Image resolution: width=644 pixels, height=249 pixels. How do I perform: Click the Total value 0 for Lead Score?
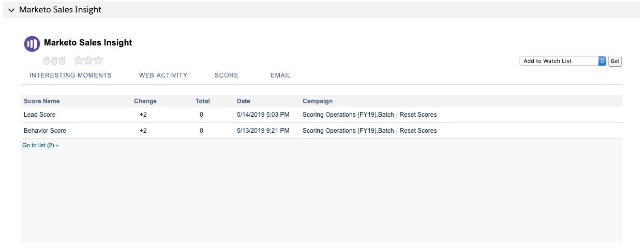click(202, 115)
